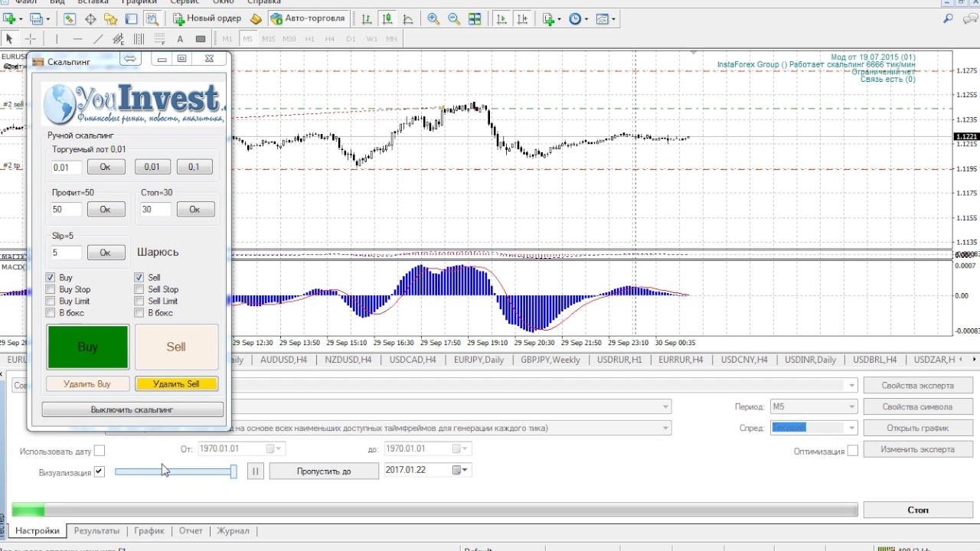
Task: Zoom out on the chart
Action: [454, 18]
